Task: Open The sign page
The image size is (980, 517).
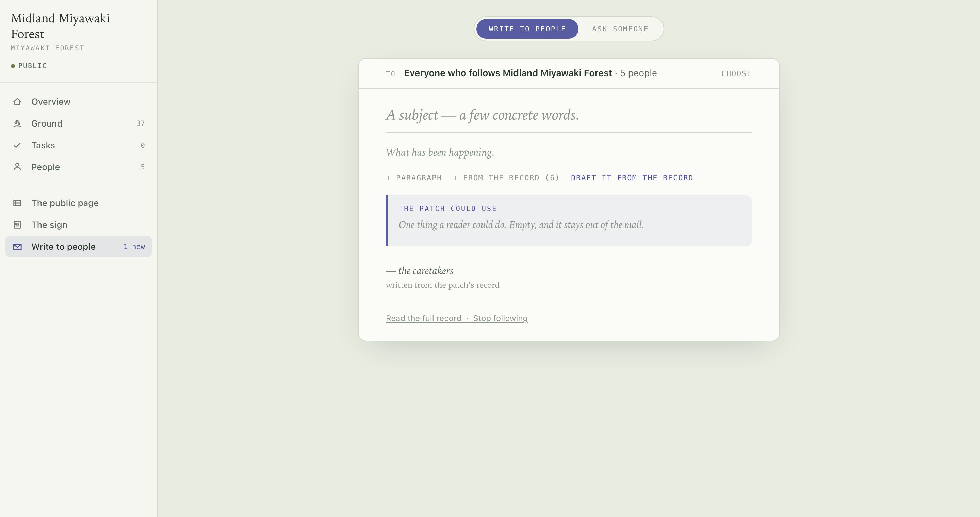Action: (78, 225)
